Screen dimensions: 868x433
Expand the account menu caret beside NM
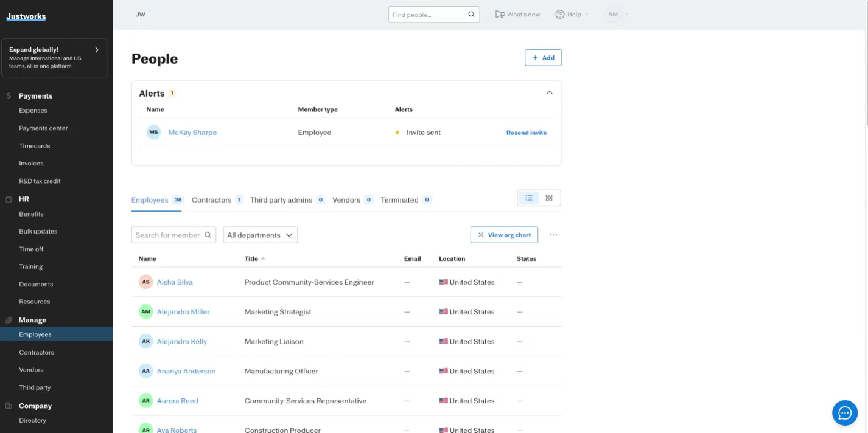pos(627,14)
